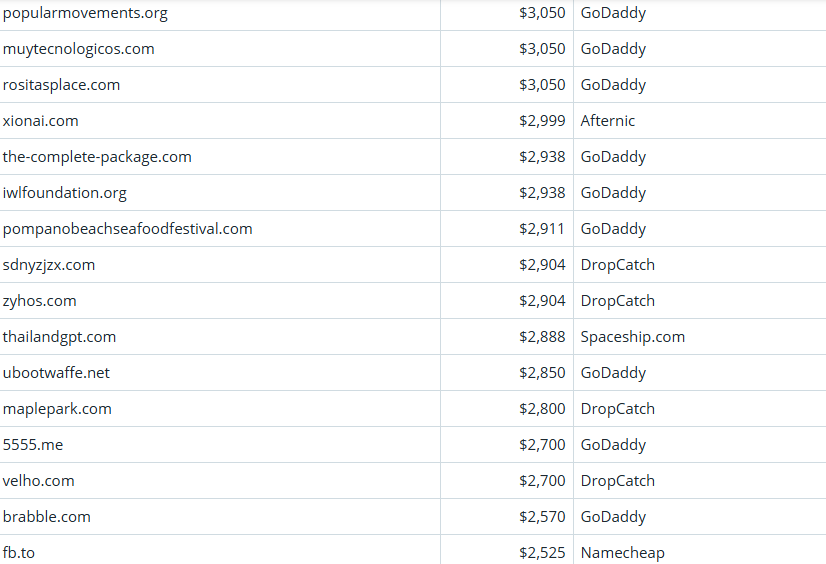Image resolution: width=826 pixels, height=564 pixels.
Task: Click thailandgpt.com domain name
Action: point(59,337)
